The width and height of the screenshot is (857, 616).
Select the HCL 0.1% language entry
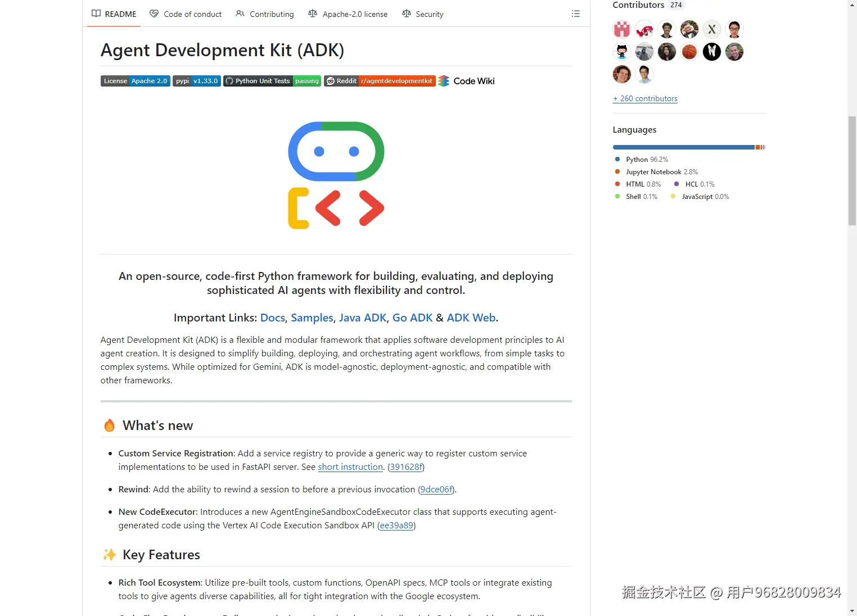pos(694,184)
